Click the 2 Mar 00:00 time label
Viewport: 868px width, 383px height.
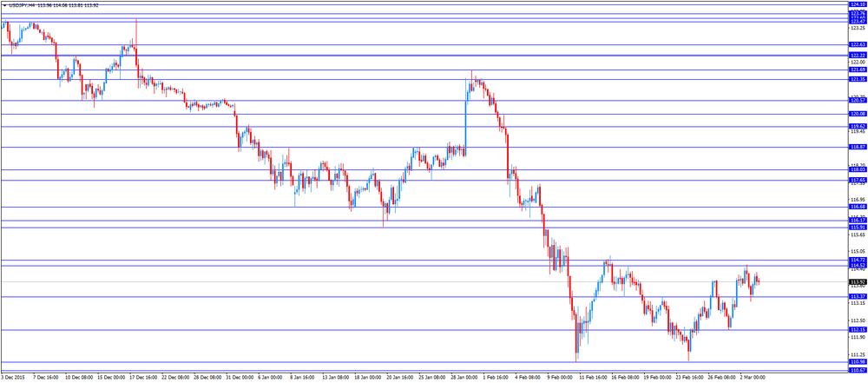pyautogui.click(x=753, y=378)
